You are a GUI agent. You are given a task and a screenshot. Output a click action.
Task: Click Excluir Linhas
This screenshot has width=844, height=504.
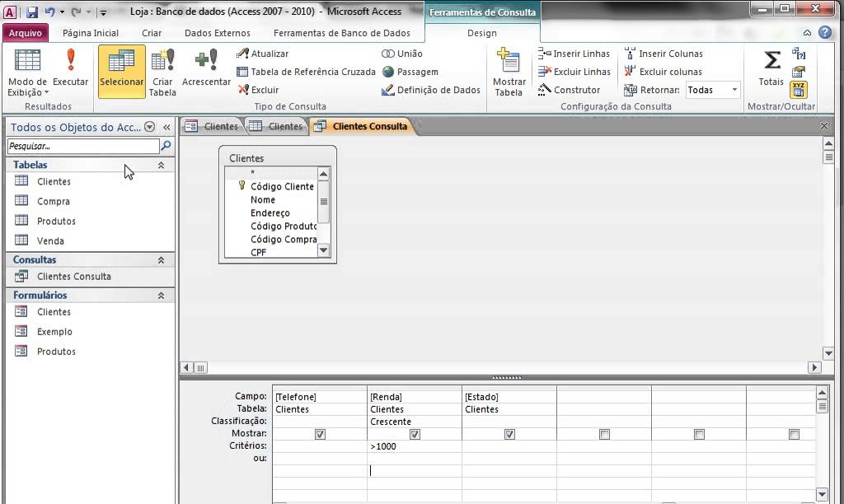click(x=574, y=72)
